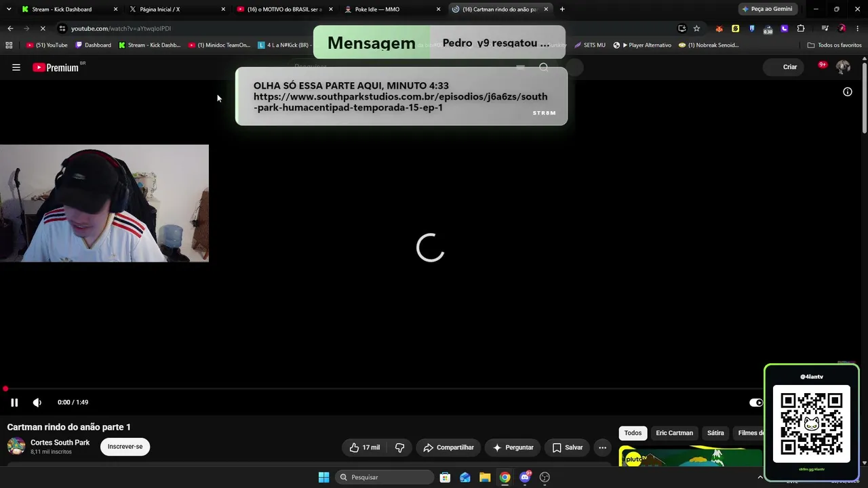This screenshot has height=488, width=868.
Task: Select the Sátira filter chip
Action: [715, 433]
